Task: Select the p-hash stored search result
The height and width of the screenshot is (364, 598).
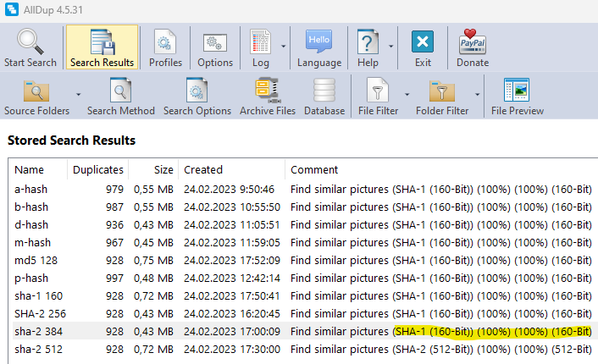Action: 31,279
